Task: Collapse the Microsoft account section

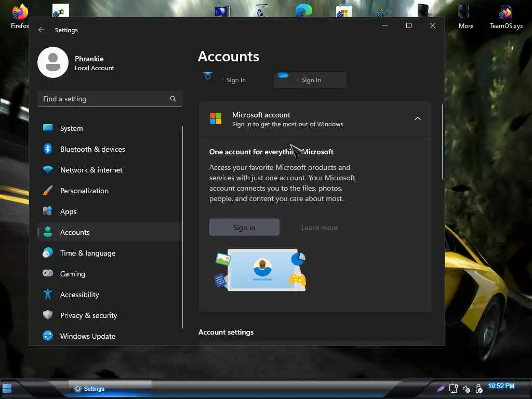Action: coord(418,118)
